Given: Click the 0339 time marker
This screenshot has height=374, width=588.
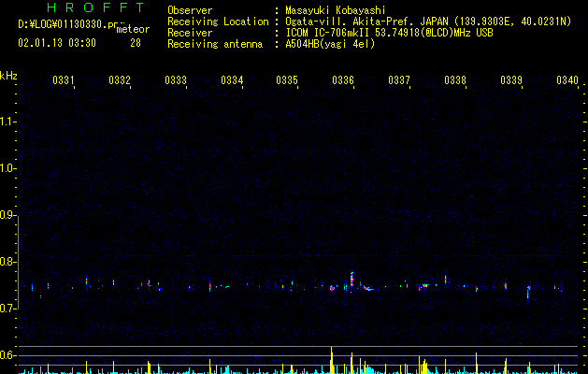Looking at the screenshot, I should [x=511, y=79].
